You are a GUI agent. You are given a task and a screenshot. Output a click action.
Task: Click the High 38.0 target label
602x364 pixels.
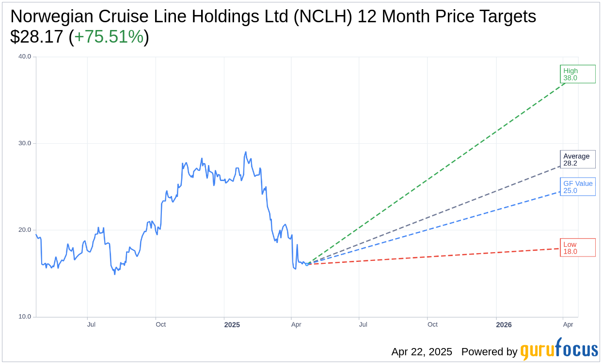tap(577, 74)
